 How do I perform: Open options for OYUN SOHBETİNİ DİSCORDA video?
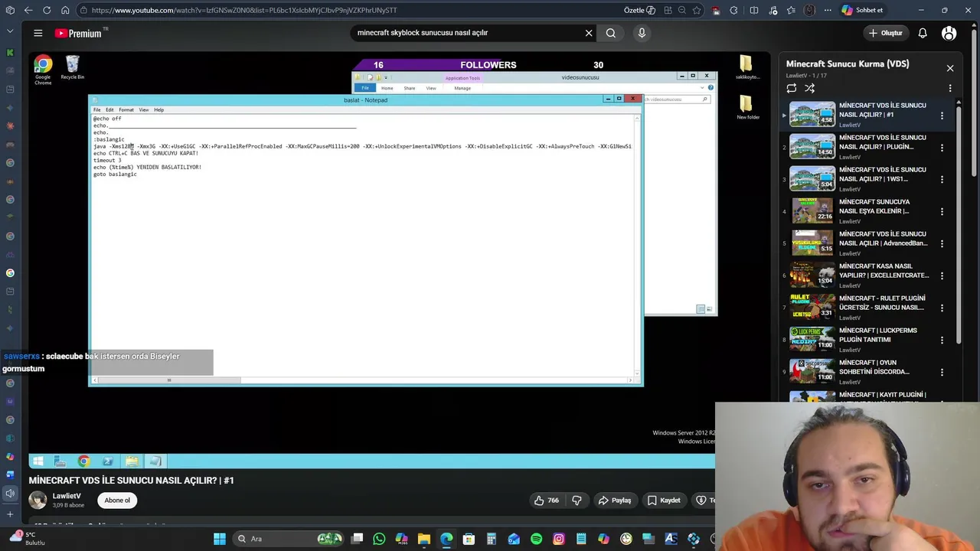pos(942,373)
